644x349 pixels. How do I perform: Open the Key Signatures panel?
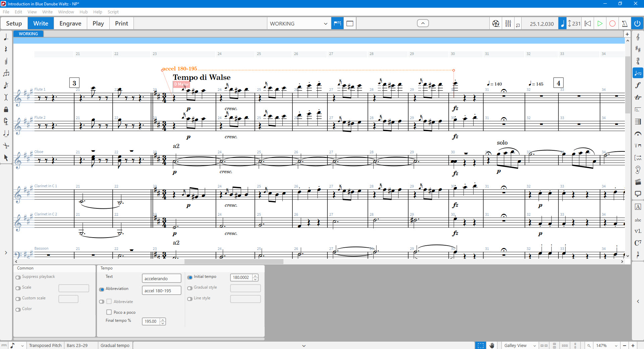click(x=638, y=49)
